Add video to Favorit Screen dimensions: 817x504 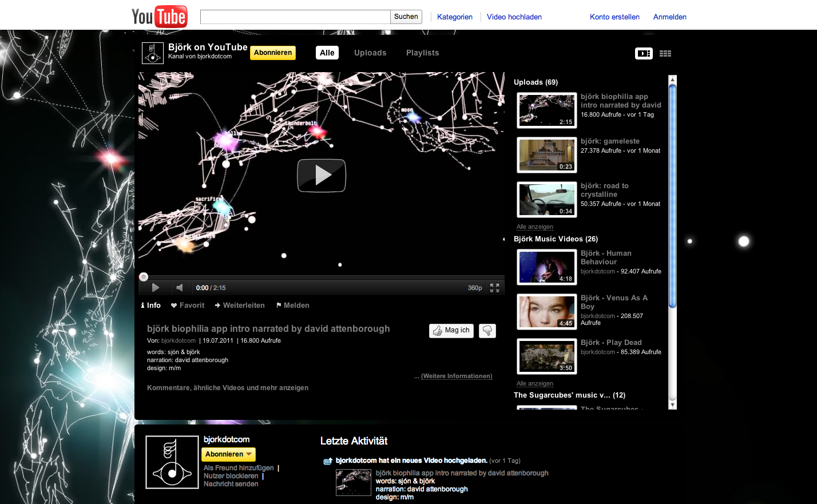[x=188, y=305]
